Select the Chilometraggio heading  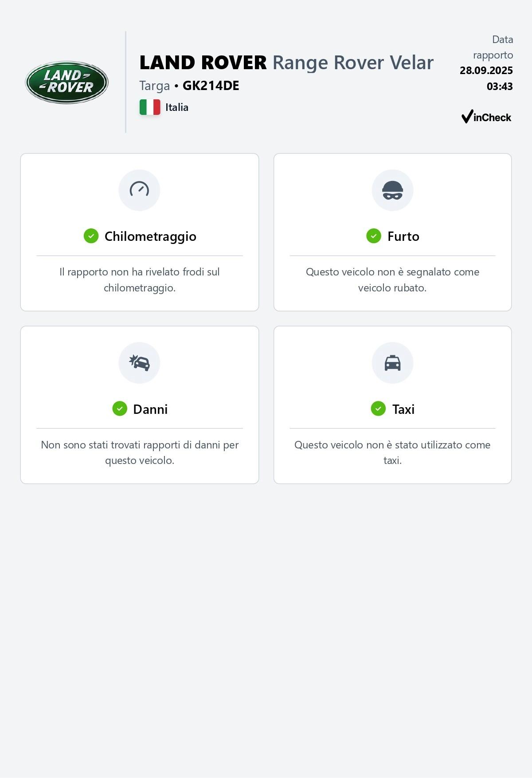[150, 236]
